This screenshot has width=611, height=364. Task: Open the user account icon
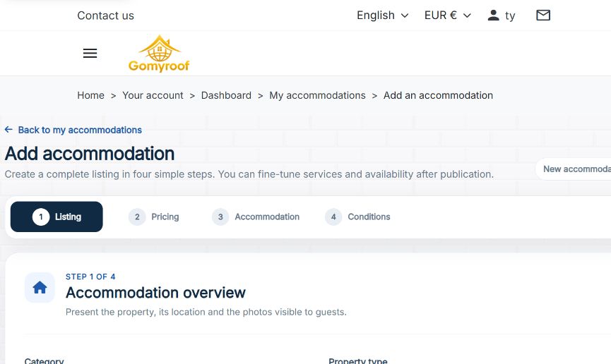493,16
